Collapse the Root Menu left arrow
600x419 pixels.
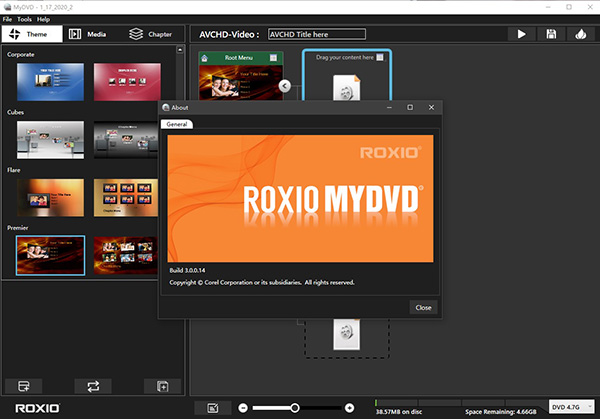(285, 86)
